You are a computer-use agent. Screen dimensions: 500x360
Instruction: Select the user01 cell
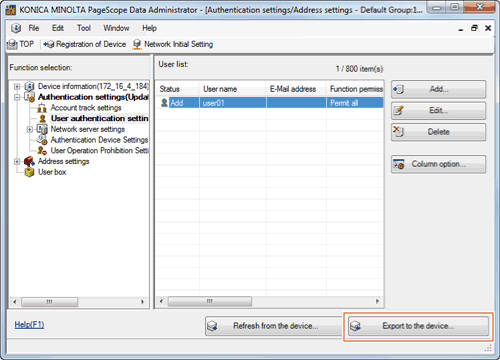[233, 103]
